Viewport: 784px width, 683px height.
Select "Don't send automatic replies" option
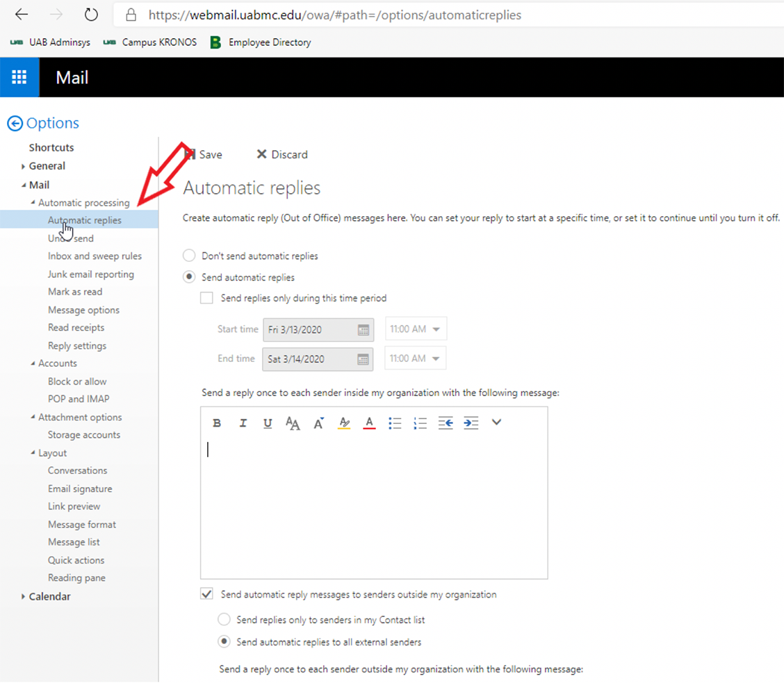[189, 256]
